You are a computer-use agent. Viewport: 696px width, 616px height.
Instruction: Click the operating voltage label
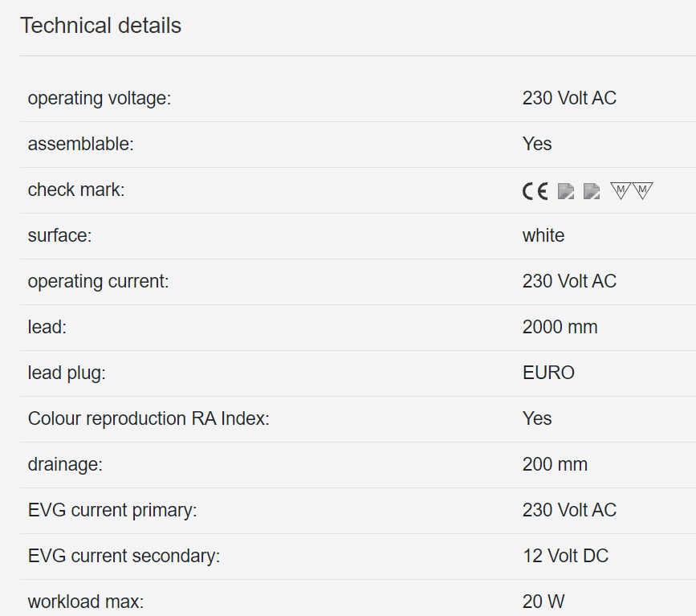pyautogui.click(x=100, y=99)
